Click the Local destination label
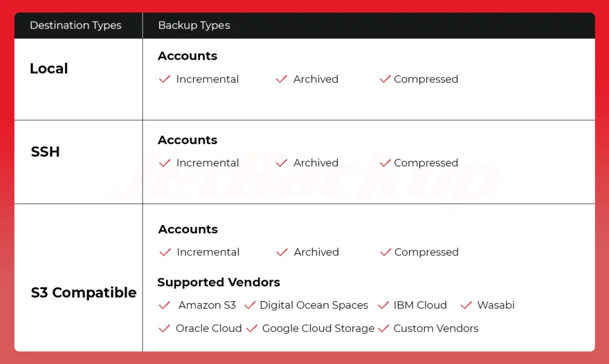The width and height of the screenshot is (609, 364). tap(49, 69)
